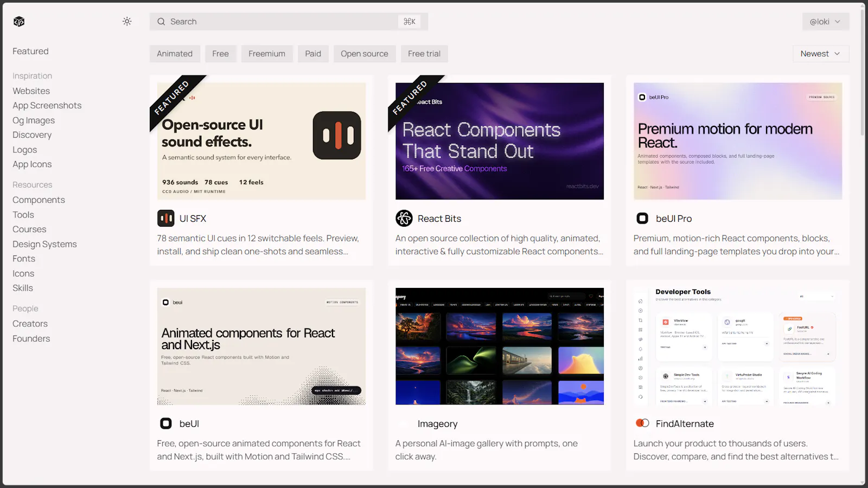Open Fonts section

(x=24, y=259)
